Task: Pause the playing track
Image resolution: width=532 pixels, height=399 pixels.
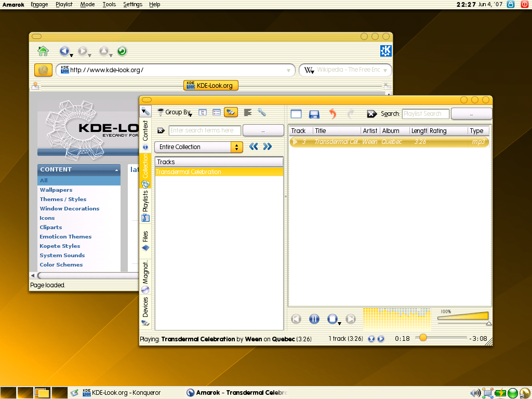Action: 314,319
